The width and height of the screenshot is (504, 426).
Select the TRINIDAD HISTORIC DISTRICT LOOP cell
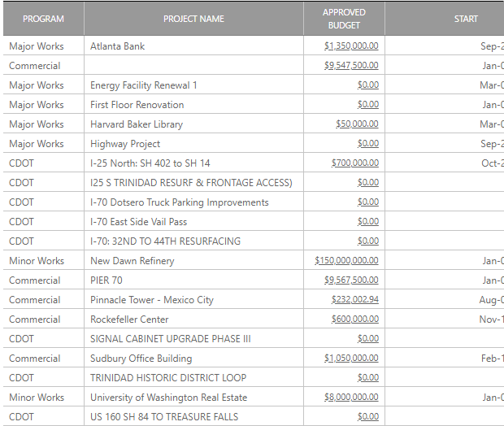193,377
